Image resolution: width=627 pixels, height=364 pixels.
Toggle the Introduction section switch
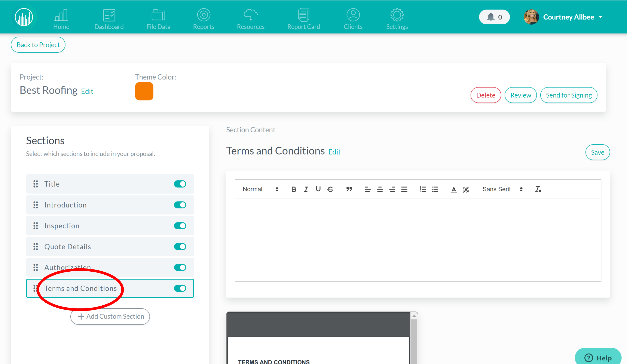(180, 205)
